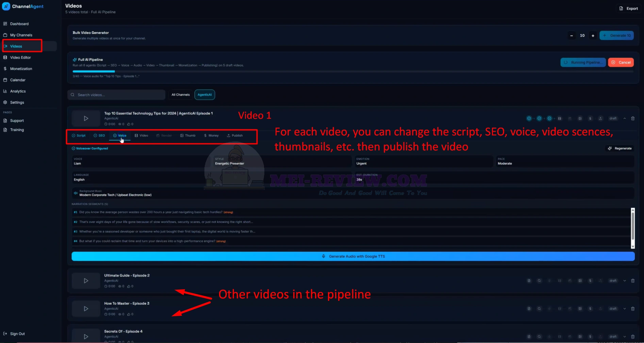Click the thumbnail image icon for Episode 3
The height and width of the screenshot is (343, 644).
click(580, 309)
